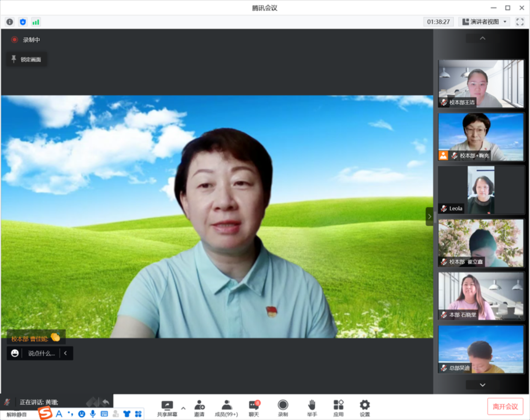
Task: Click the blue security shield icon
Action: [x=23, y=22]
